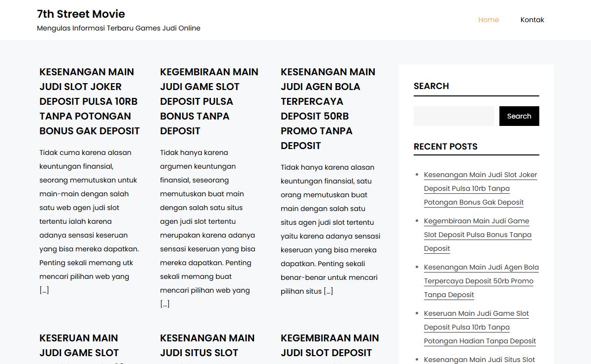Open recent post Kesenangan Main Judi Agen Bola
Image resolution: width=591 pixels, height=364 pixels.
tap(481, 281)
